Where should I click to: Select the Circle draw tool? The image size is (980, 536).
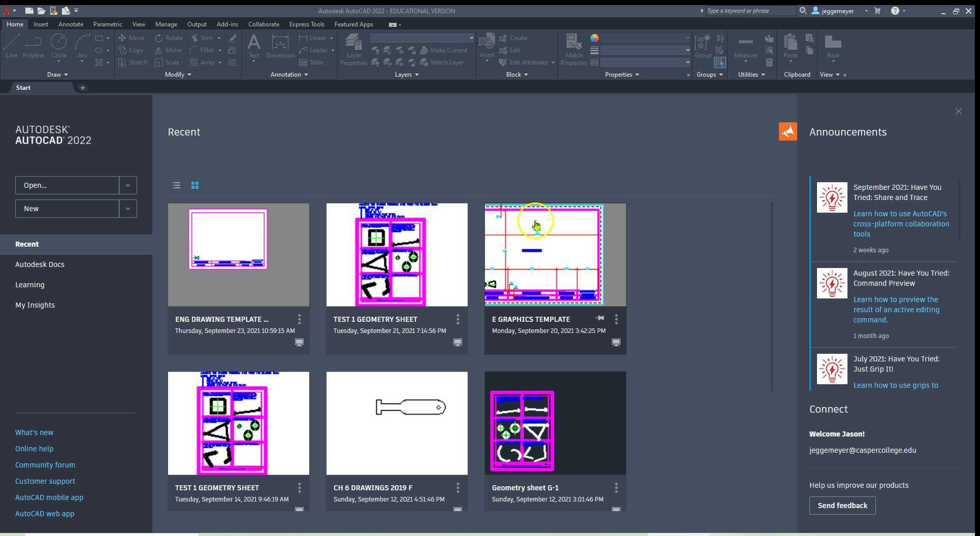point(58,46)
